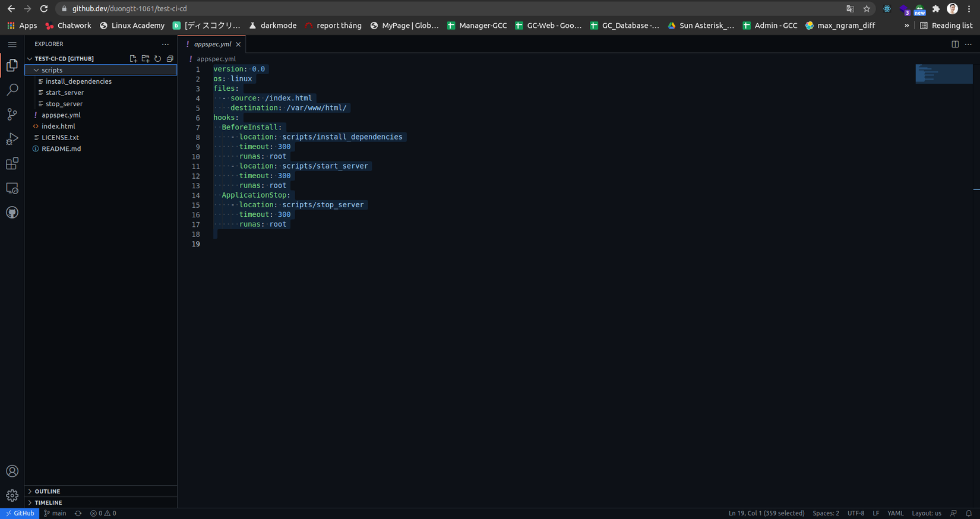Expand the Outline section
980x519 pixels.
(x=48, y=492)
